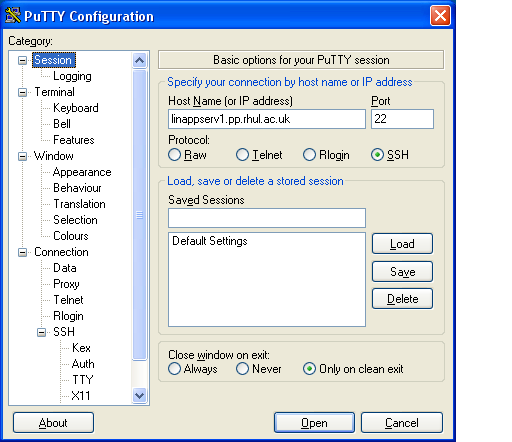This screenshot has height=442, width=512.
Task: Collapse the Connection category node
Action: (22, 252)
